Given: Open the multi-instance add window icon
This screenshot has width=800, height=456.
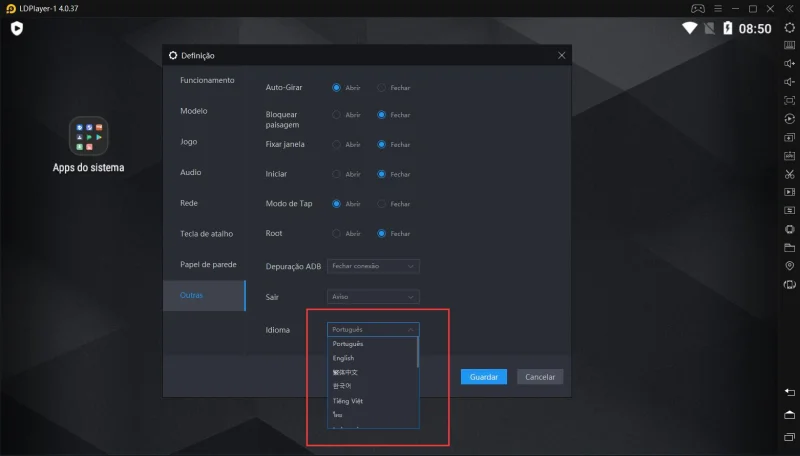Looking at the screenshot, I should [x=789, y=137].
